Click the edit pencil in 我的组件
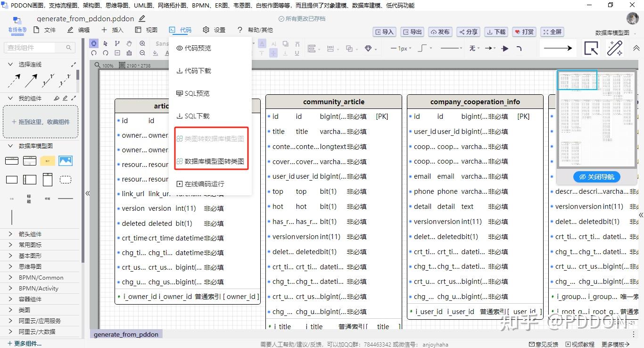This screenshot has width=644, height=348. [x=65, y=98]
